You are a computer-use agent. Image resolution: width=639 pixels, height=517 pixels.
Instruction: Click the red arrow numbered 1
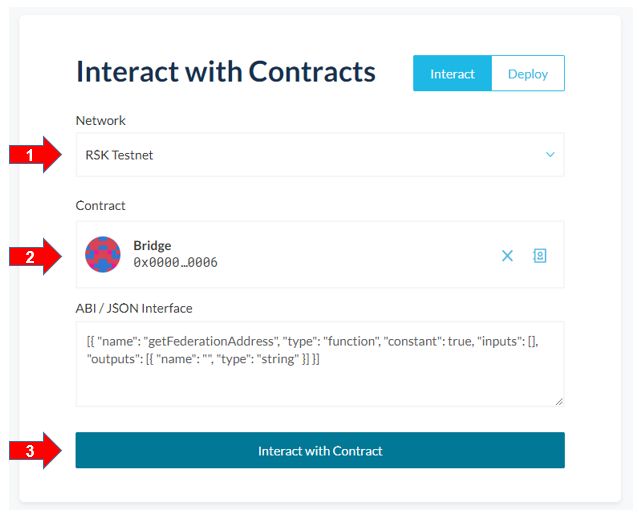point(35,155)
